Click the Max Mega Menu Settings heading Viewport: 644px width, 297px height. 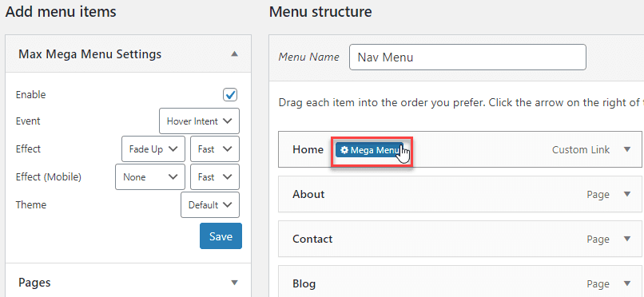90,54
